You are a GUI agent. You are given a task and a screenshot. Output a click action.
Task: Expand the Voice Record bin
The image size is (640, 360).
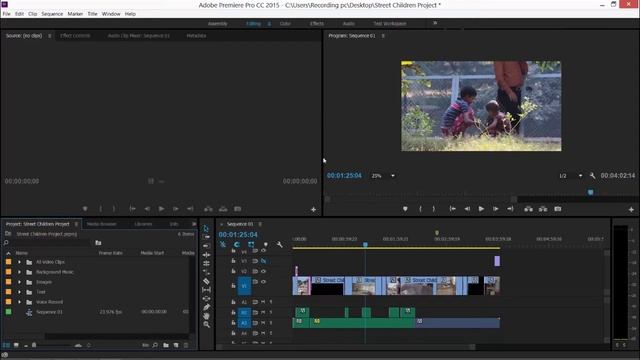click(x=19, y=302)
